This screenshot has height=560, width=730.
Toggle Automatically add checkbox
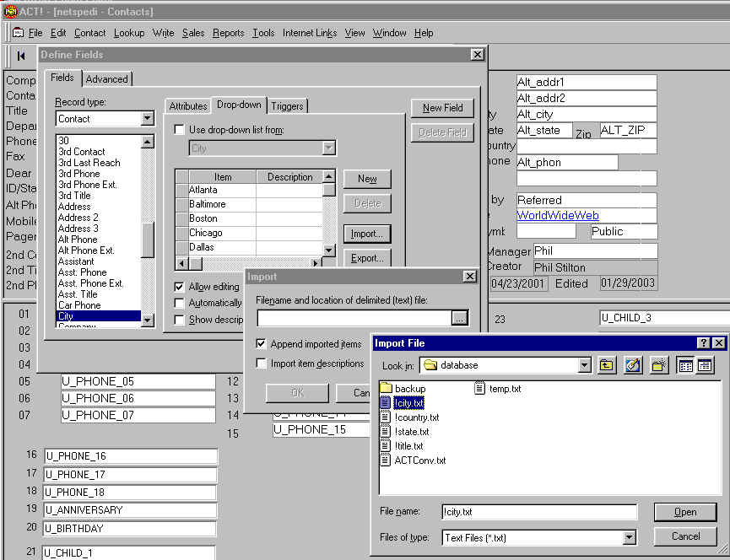point(179,304)
